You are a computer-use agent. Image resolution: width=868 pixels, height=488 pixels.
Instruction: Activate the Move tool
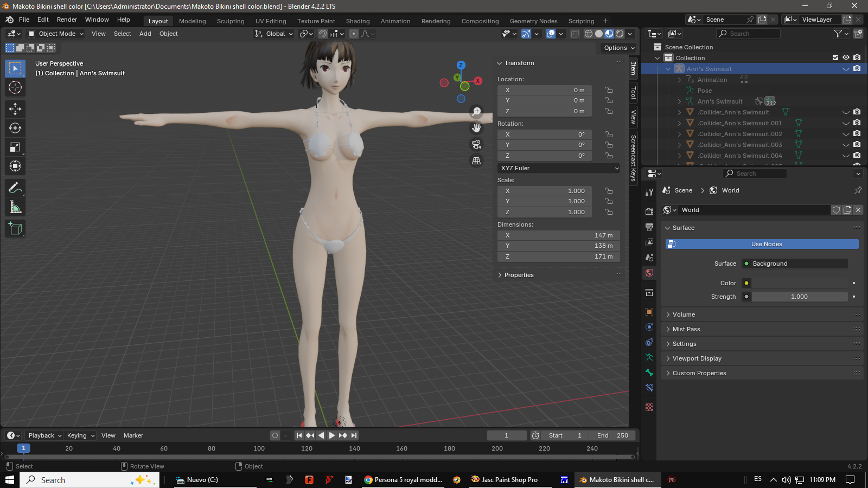(15, 109)
